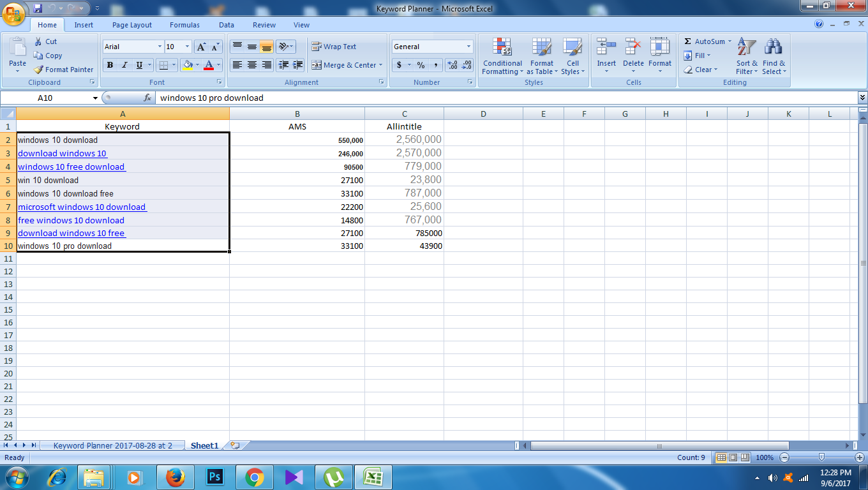The height and width of the screenshot is (490, 868).
Task: Toggle Bold formatting
Action: coord(110,65)
